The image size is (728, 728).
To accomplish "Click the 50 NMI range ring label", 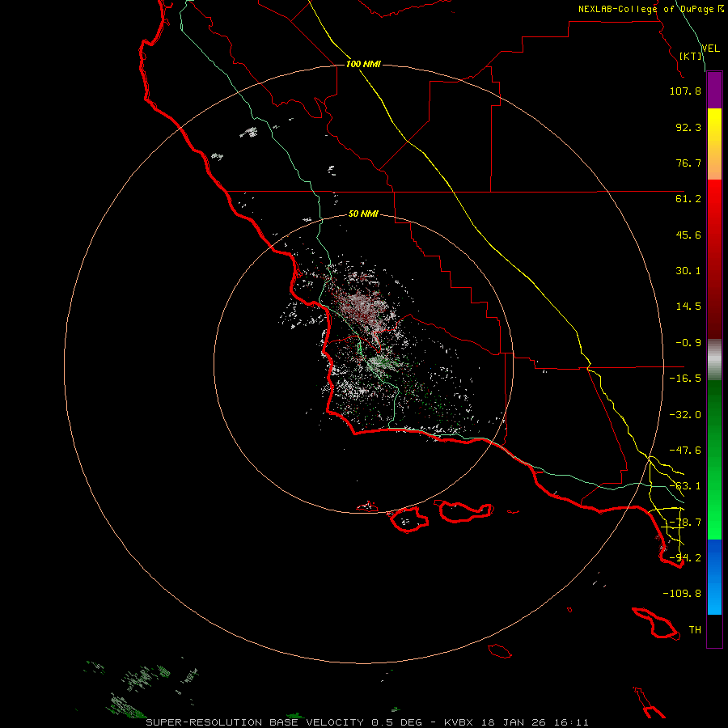I will tap(363, 214).
